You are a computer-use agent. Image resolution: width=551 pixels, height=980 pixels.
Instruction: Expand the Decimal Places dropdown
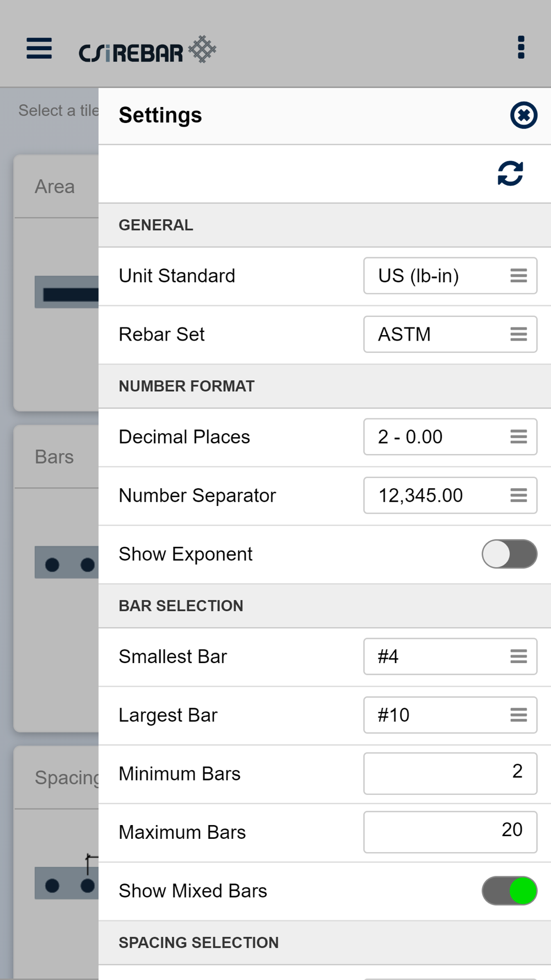click(450, 437)
